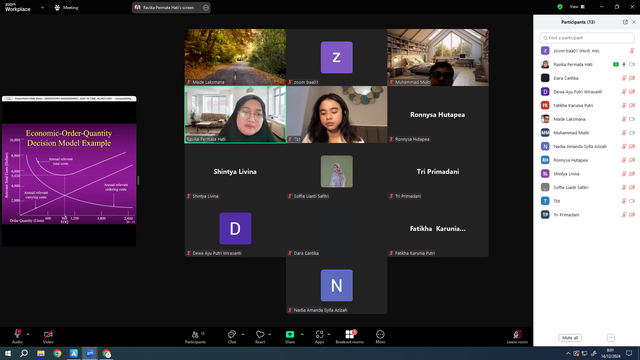Click Ravika Permata Hati's green sharing indicator
This screenshot has height=360, width=640.
pos(616,64)
